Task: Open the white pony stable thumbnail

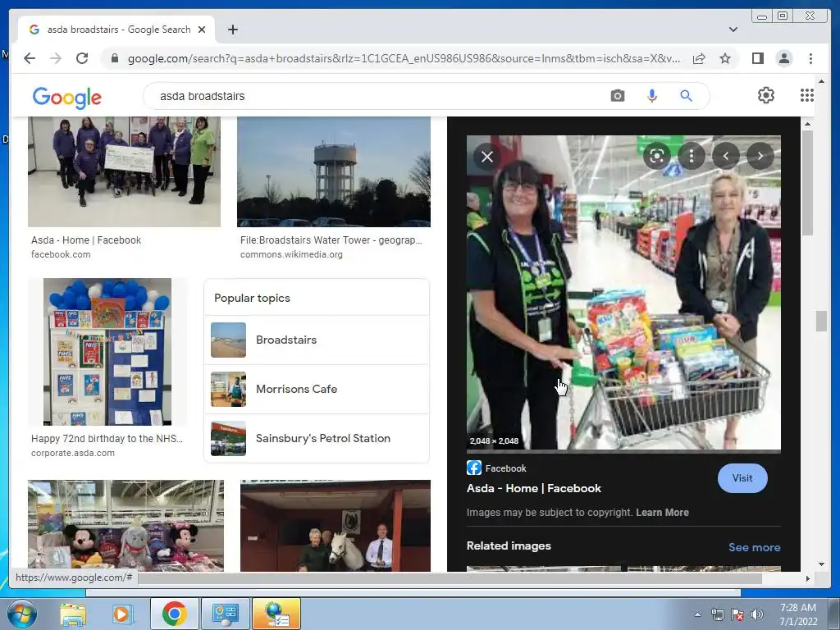Action: pos(336,526)
